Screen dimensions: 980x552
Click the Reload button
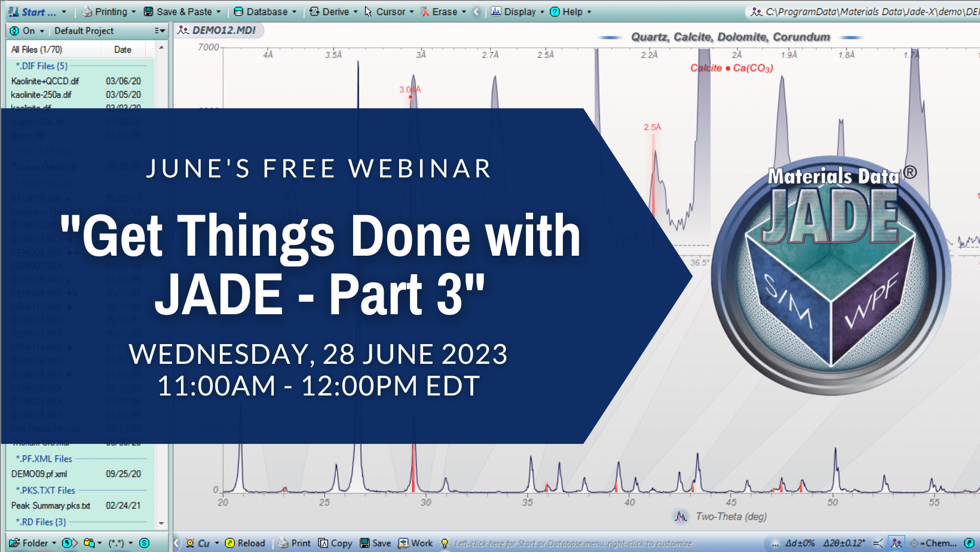point(245,543)
